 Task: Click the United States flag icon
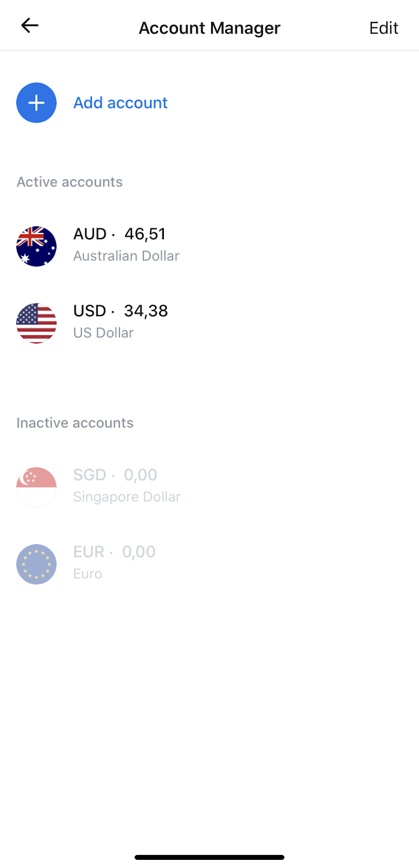(36, 323)
